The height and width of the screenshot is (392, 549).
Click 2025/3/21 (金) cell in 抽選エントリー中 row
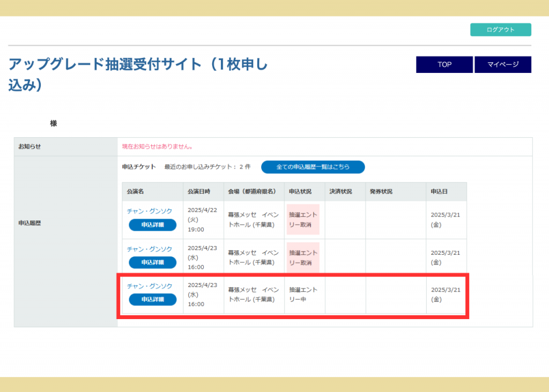pyautogui.click(x=446, y=294)
